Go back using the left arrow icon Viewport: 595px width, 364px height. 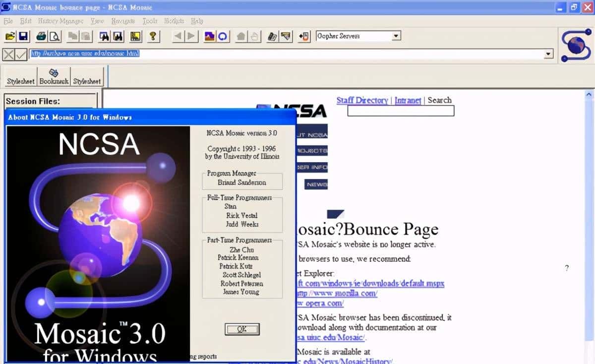178,36
